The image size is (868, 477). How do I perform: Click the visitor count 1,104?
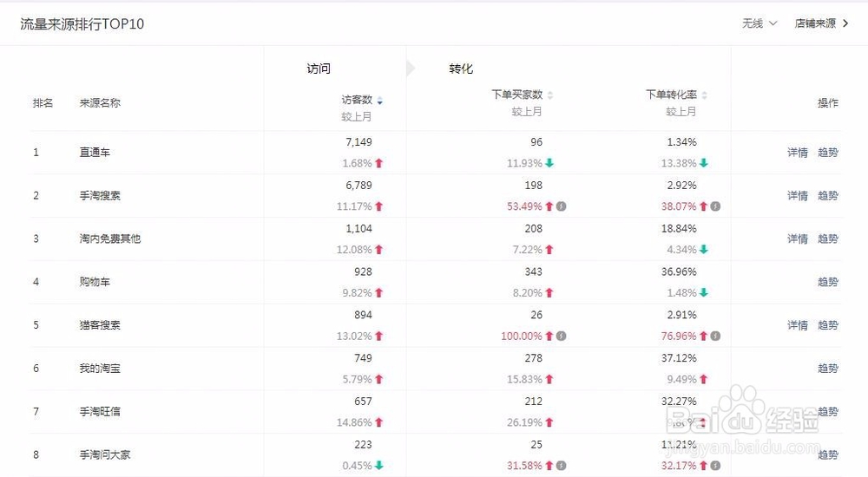coord(358,229)
